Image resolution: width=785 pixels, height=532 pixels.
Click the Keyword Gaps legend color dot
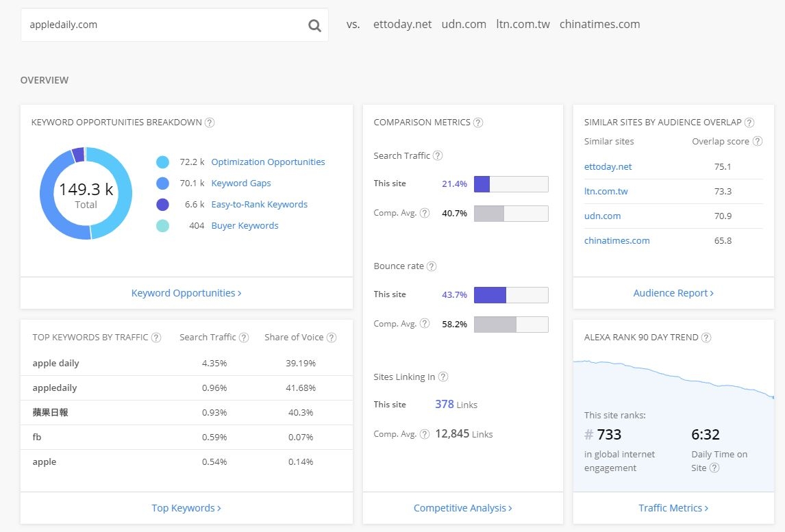[x=163, y=183]
